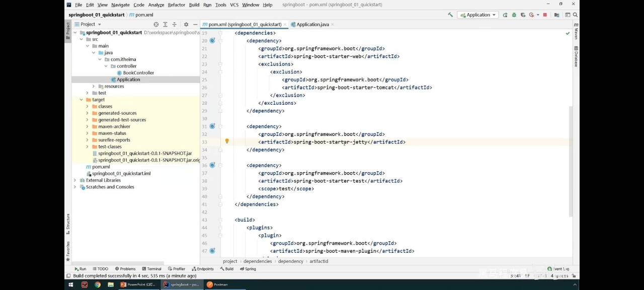The width and height of the screenshot is (644, 290).
Task: Click the editor vertical scrollbar
Action: (x=571, y=161)
